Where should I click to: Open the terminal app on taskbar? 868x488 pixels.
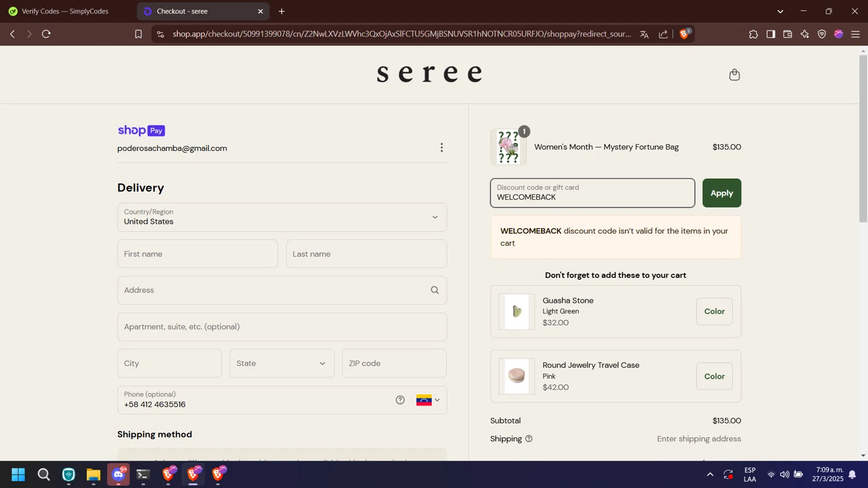[144, 475]
